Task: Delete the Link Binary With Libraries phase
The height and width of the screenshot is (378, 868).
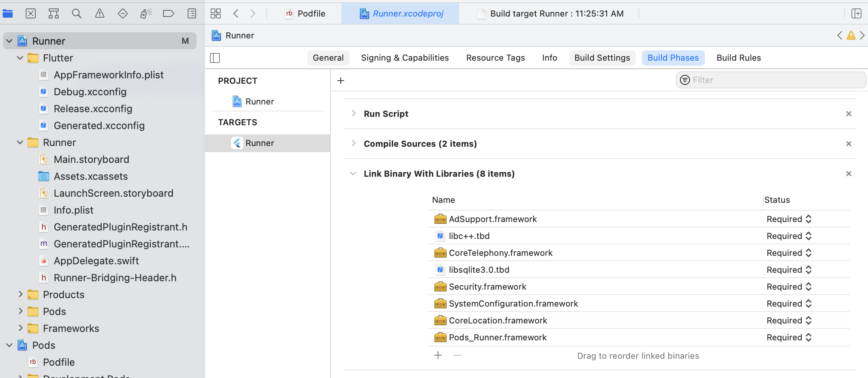Action: tap(849, 174)
